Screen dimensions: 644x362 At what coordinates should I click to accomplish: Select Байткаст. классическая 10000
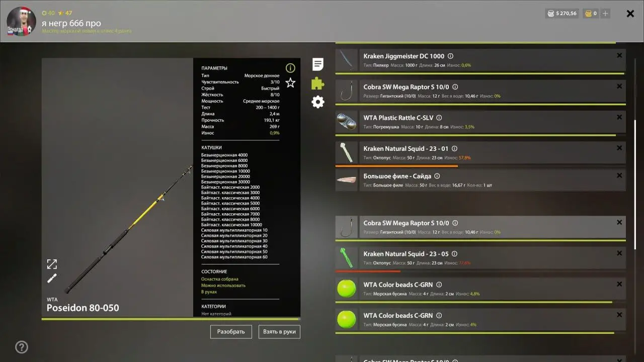(231, 225)
